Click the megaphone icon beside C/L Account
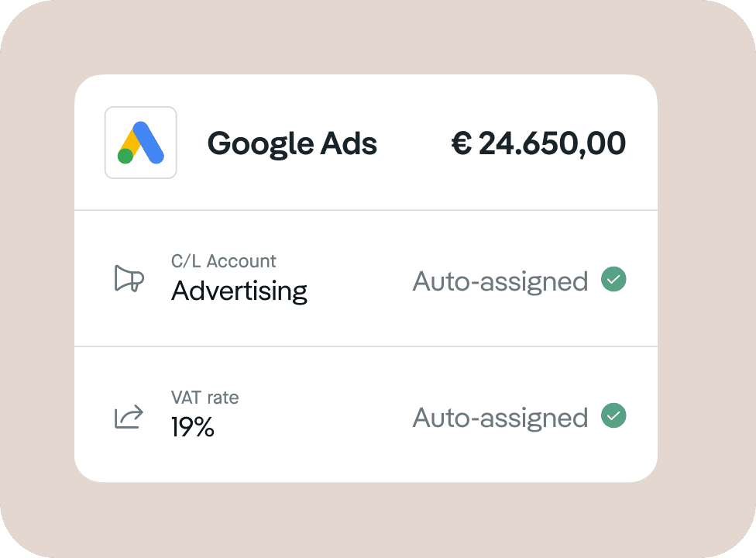The image size is (756, 558). (x=129, y=278)
